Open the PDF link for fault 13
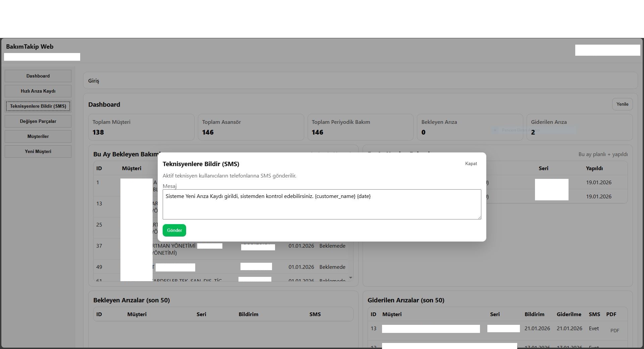 (x=614, y=331)
